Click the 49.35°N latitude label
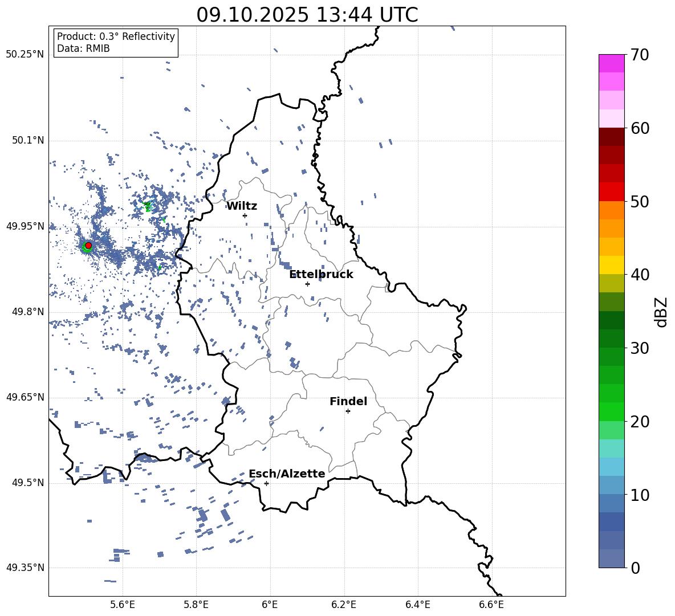 (x=25, y=568)
